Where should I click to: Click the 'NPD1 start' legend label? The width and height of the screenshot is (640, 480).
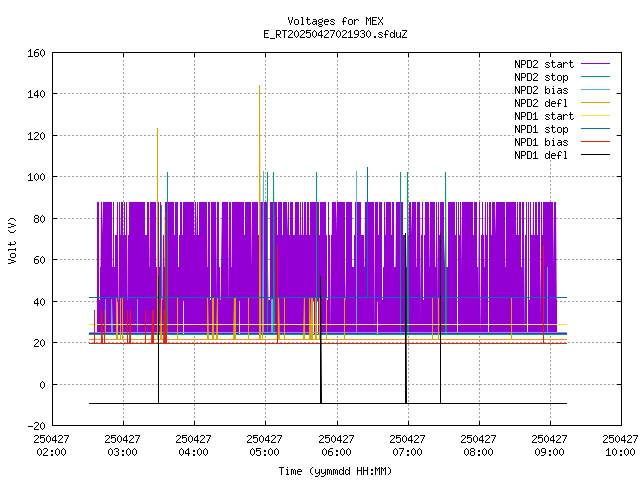click(x=544, y=116)
